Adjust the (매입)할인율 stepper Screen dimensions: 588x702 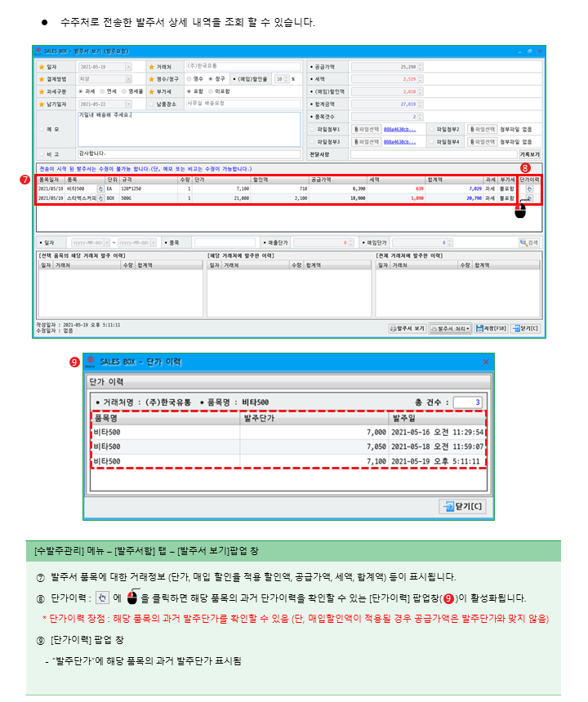click(287, 79)
